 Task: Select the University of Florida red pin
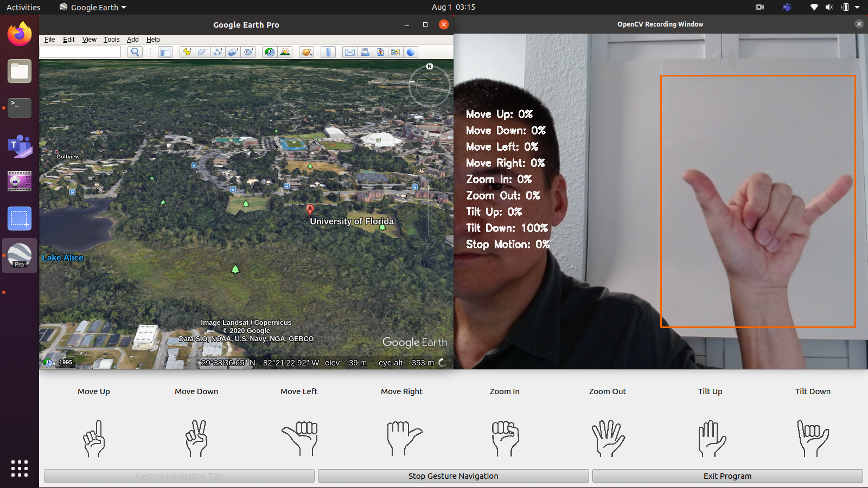pos(310,210)
